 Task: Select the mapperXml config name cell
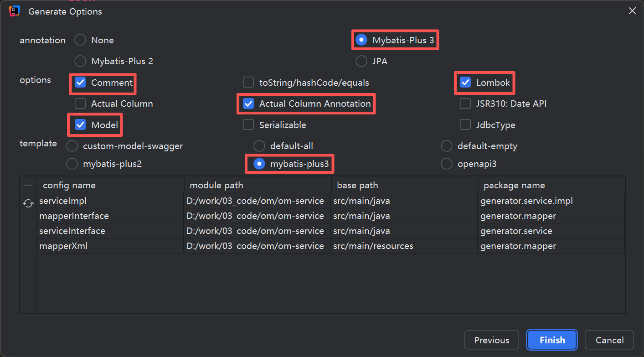pos(111,246)
